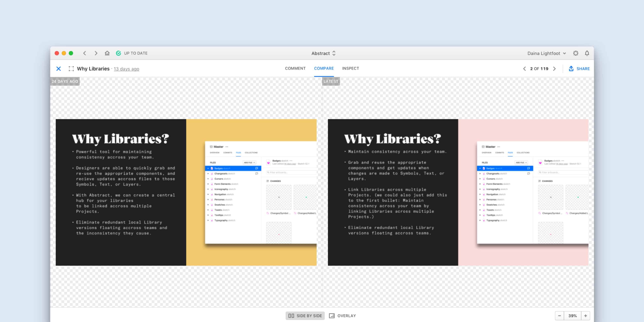Screen dimensions: 644x322
Task: Click the settings gear icon
Action: pos(576,53)
